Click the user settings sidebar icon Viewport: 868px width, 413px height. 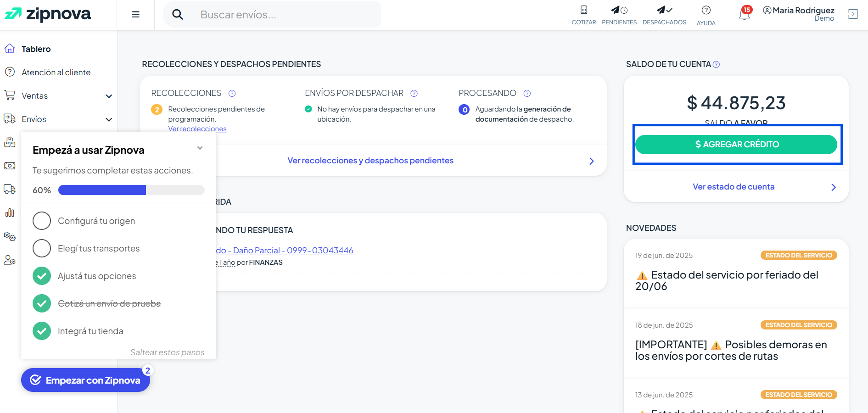click(10, 260)
